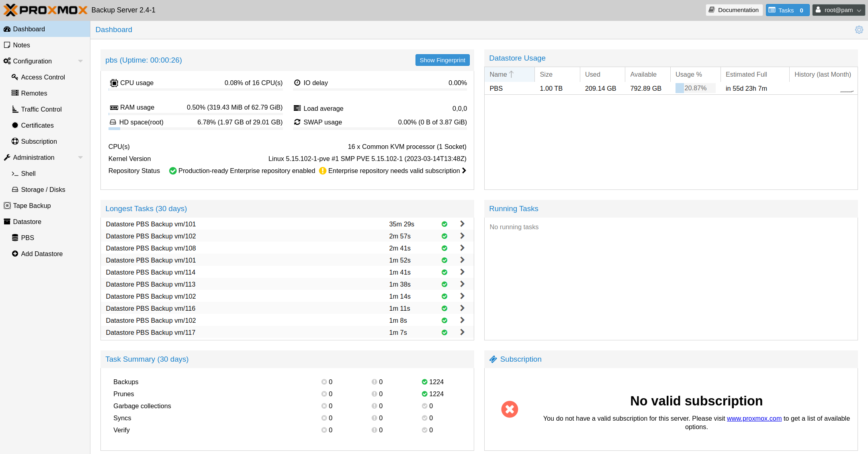Click the Shell terminal icon
Screen dimensions: 868x454
click(x=15, y=173)
